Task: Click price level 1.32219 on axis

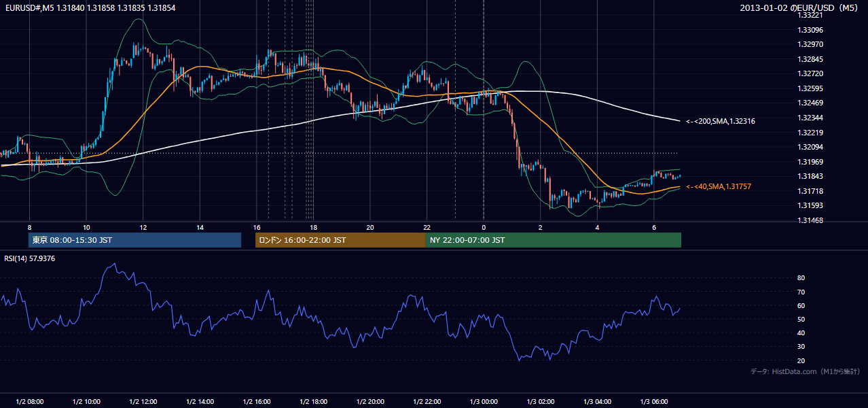Action: (x=810, y=133)
